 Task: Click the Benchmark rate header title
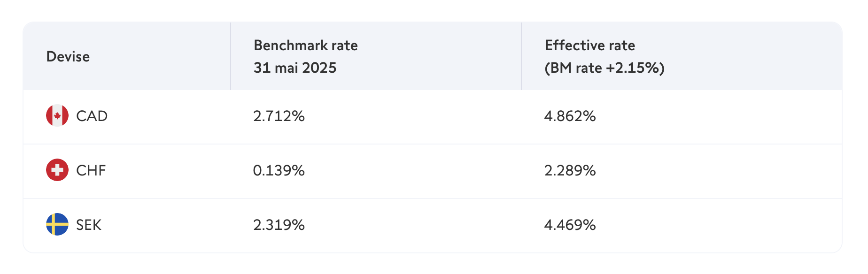click(x=306, y=46)
